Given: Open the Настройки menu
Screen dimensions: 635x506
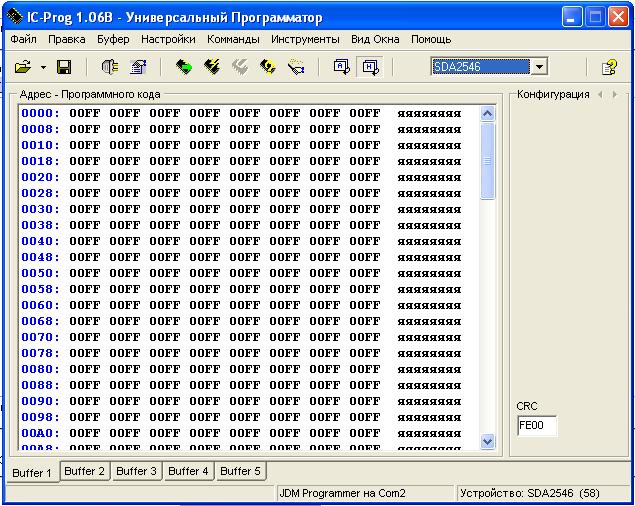Looking at the screenshot, I should tap(168, 39).
